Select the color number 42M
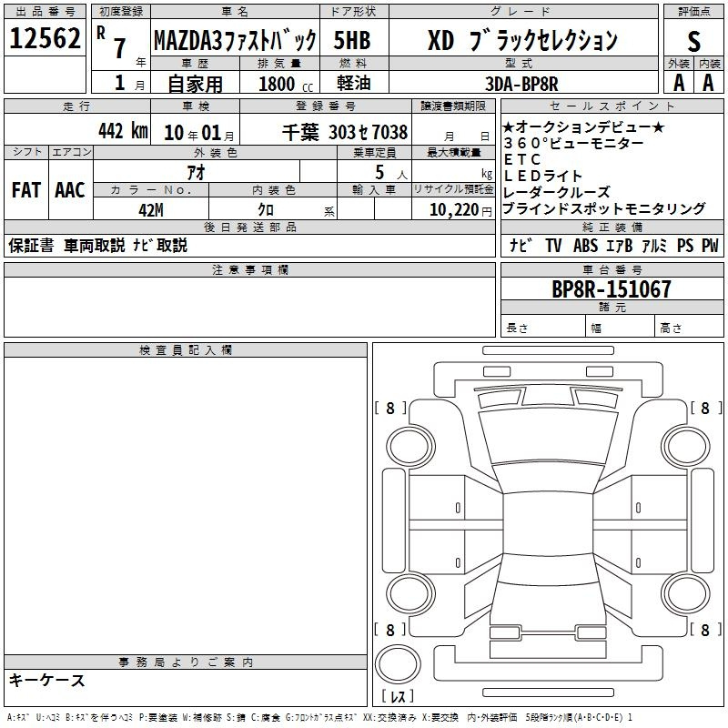 150,209
